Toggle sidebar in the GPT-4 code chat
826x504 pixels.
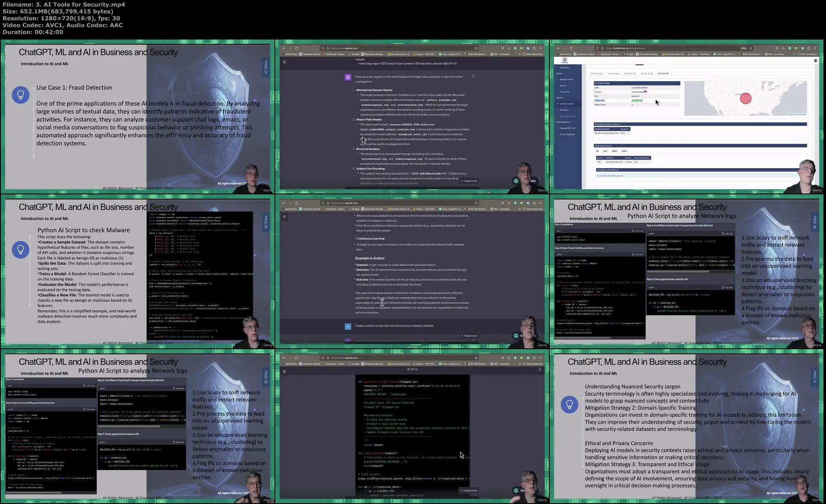tap(284, 372)
